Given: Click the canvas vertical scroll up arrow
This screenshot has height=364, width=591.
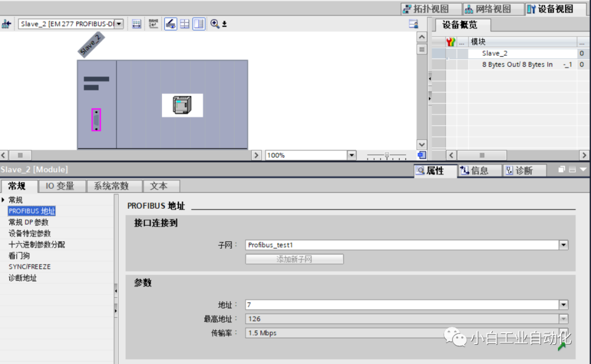Looking at the screenshot, I should 422,37.
